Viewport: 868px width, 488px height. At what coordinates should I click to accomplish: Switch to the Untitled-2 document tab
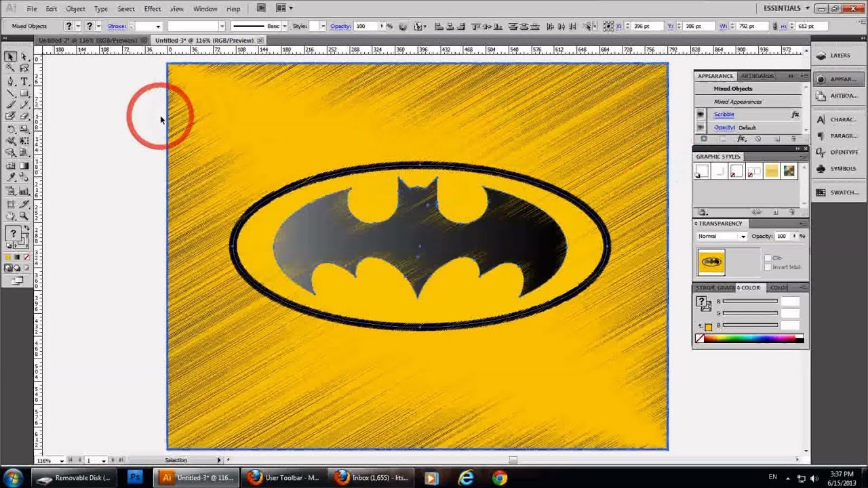[x=88, y=41]
